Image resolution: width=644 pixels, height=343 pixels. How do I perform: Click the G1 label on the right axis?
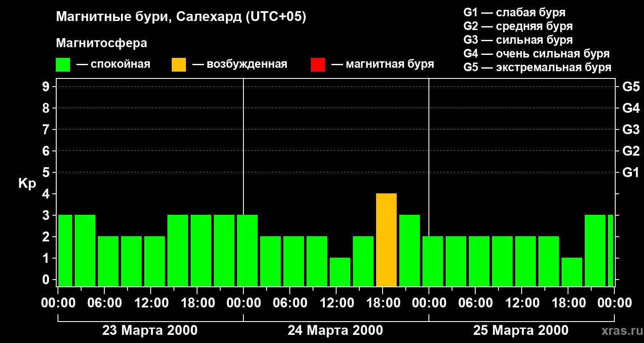tap(631, 172)
